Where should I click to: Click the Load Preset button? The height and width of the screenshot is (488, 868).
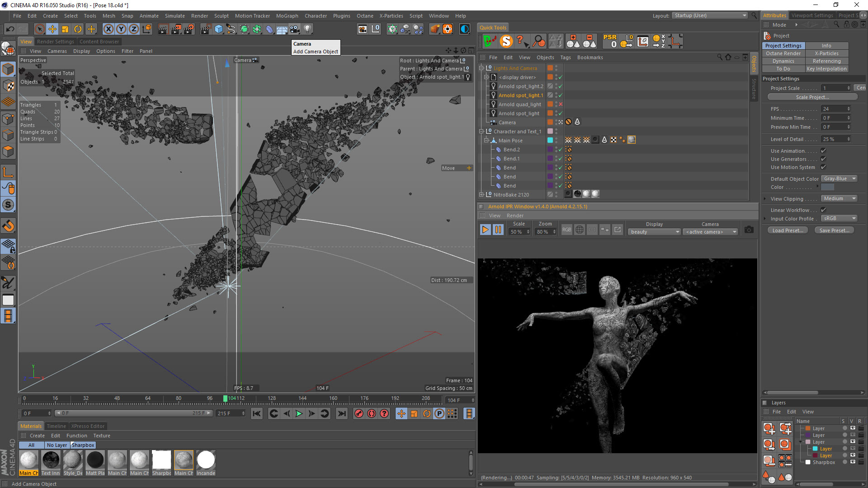788,230
